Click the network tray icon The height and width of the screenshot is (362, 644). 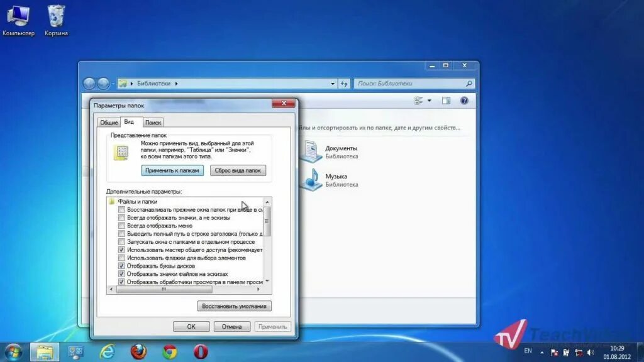[x=579, y=353]
